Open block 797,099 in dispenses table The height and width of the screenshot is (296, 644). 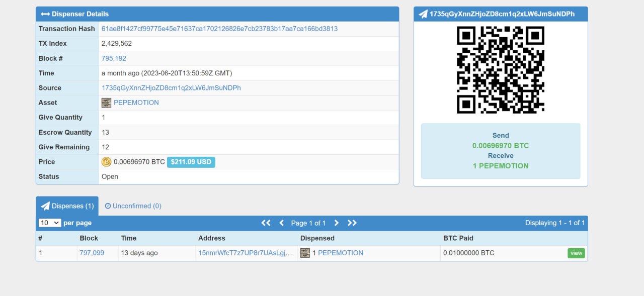[92, 253]
